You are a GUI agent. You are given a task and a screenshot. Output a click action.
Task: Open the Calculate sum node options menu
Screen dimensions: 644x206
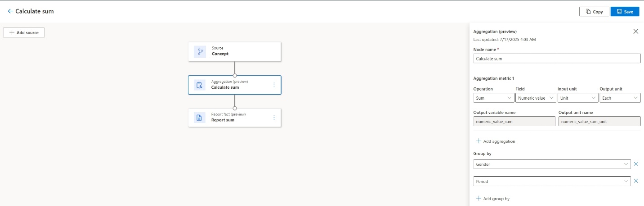274,85
